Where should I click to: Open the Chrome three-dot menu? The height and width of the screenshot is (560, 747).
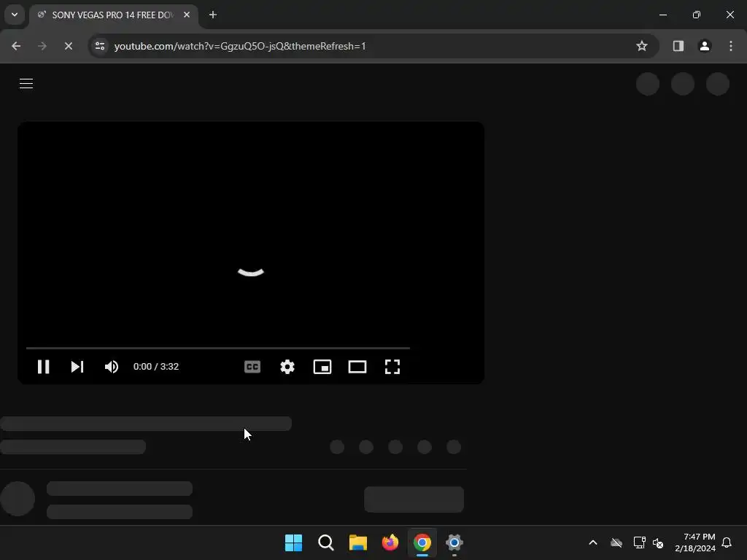[731, 46]
